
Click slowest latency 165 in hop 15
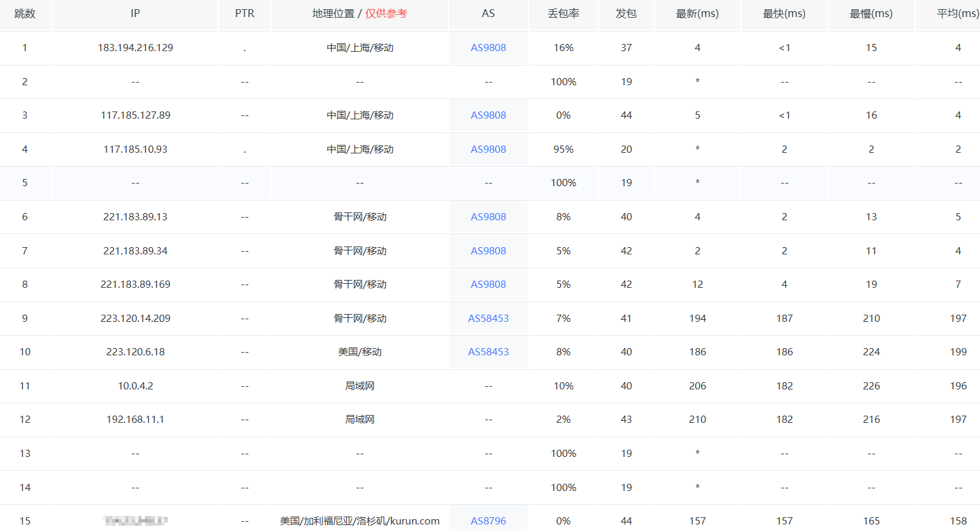872,521
